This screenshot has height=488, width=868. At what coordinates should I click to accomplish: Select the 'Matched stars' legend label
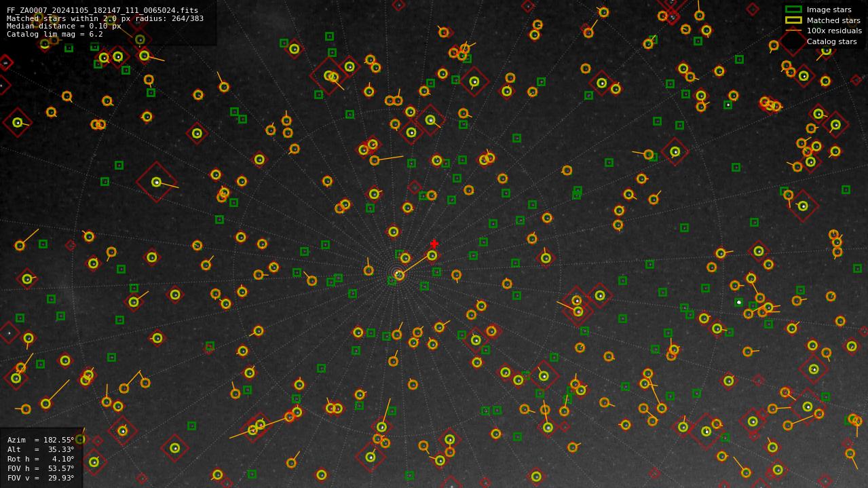(833, 20)
